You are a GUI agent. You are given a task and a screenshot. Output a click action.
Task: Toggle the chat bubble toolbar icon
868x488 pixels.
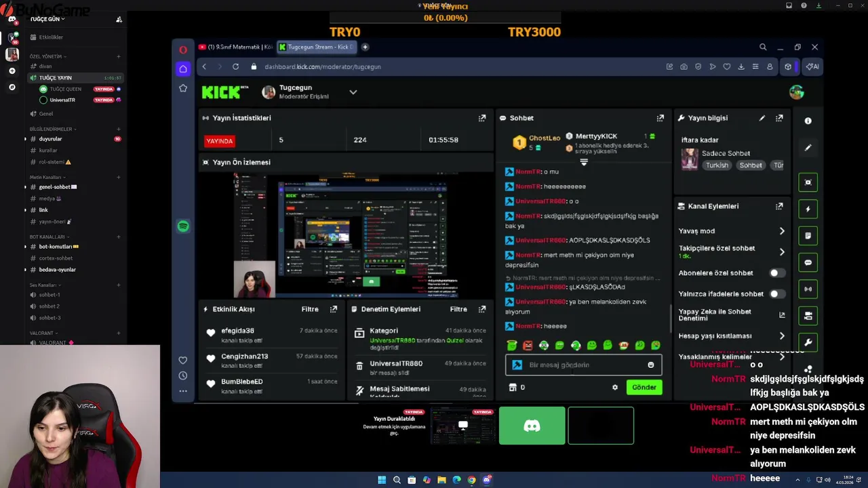(x=808, y=262)
